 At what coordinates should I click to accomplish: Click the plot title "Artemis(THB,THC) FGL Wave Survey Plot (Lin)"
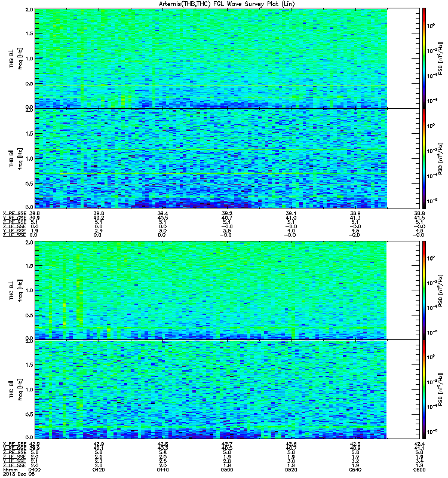(227, 4)
